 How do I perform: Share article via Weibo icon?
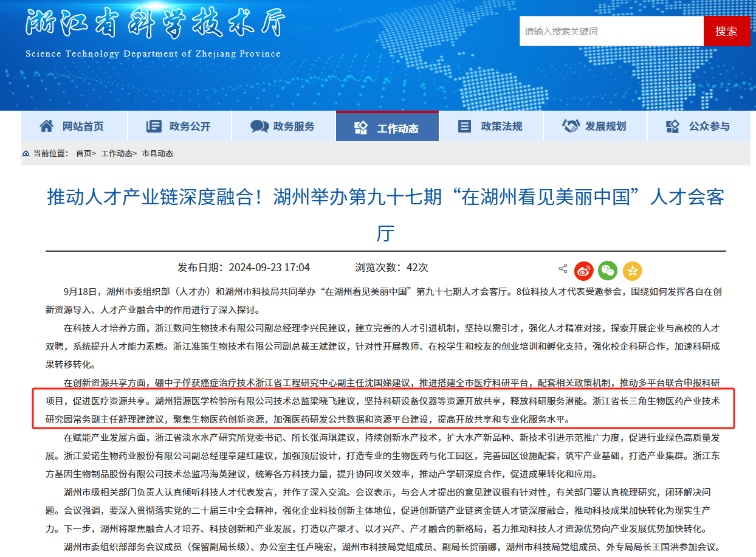pos(584,270)
